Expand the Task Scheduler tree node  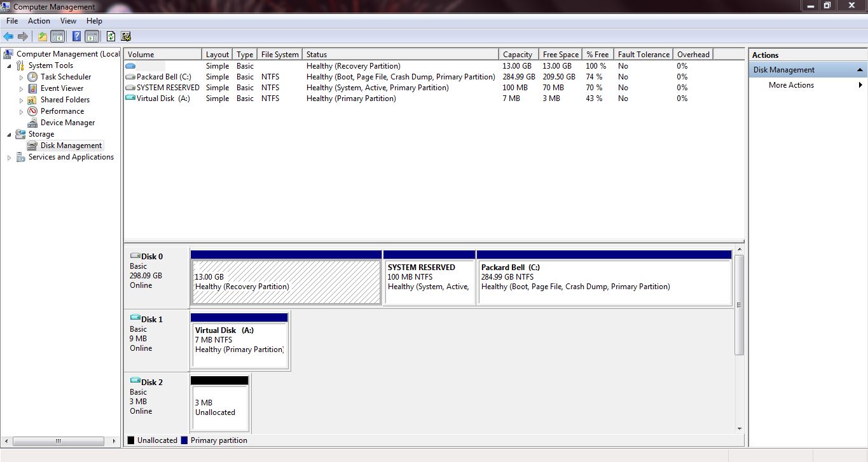coord(21,77)
